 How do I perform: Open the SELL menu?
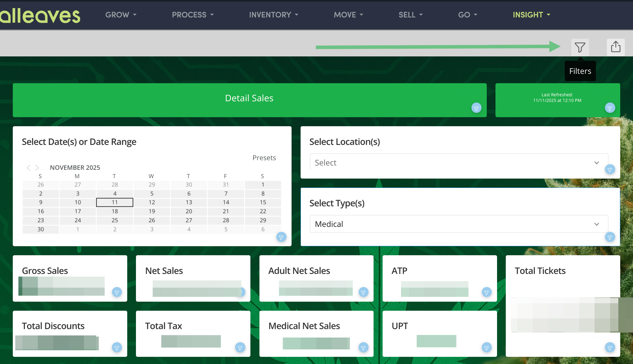[x=410, y=15]
